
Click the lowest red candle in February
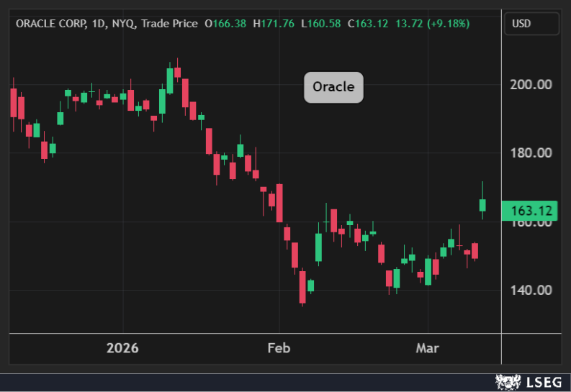point(302,287)
